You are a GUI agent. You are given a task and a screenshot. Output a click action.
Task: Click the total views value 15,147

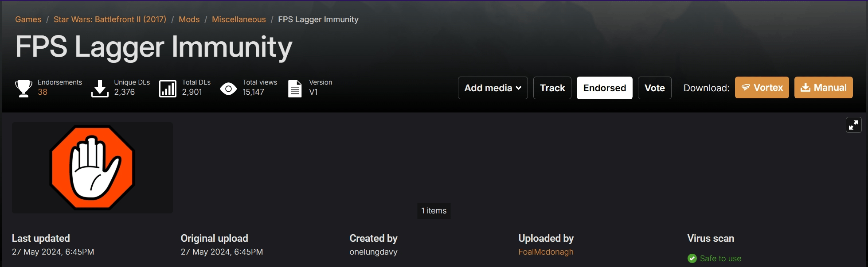coord(253,92)
